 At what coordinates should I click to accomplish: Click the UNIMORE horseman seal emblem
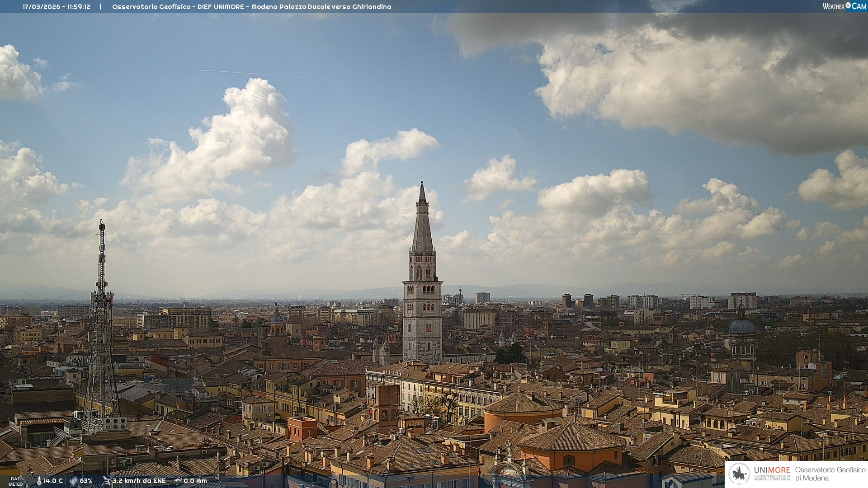pyautogui.click(x=739, y=474)
